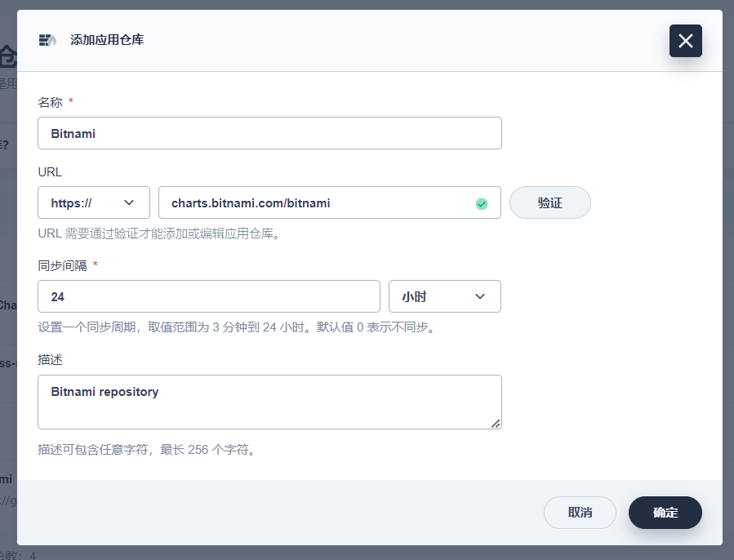Click the URL verification hint text
This screenshot has width=734, height=560.
pyautogui.click(x=159, y=233)
